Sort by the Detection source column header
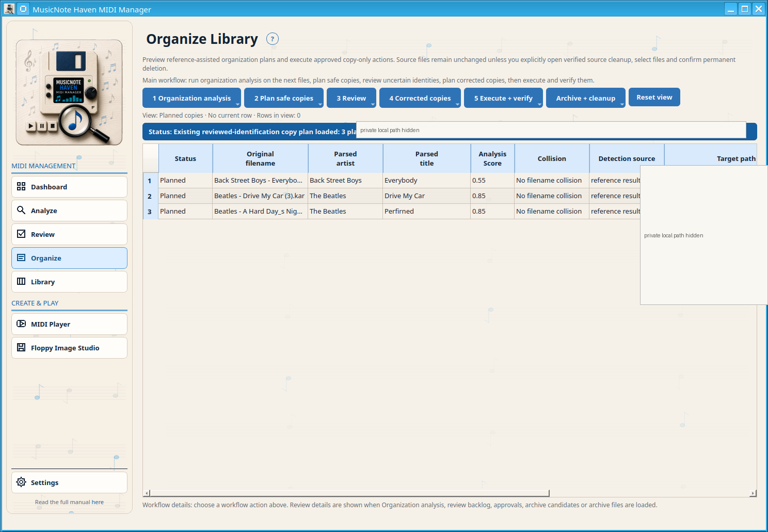 point(627,158)
